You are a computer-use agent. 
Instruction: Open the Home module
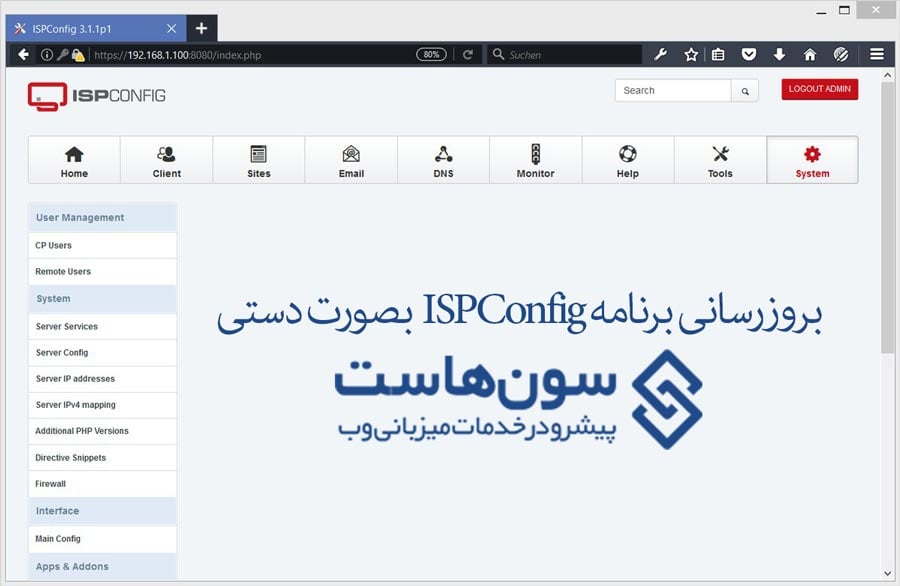click(x=74, y=160)
